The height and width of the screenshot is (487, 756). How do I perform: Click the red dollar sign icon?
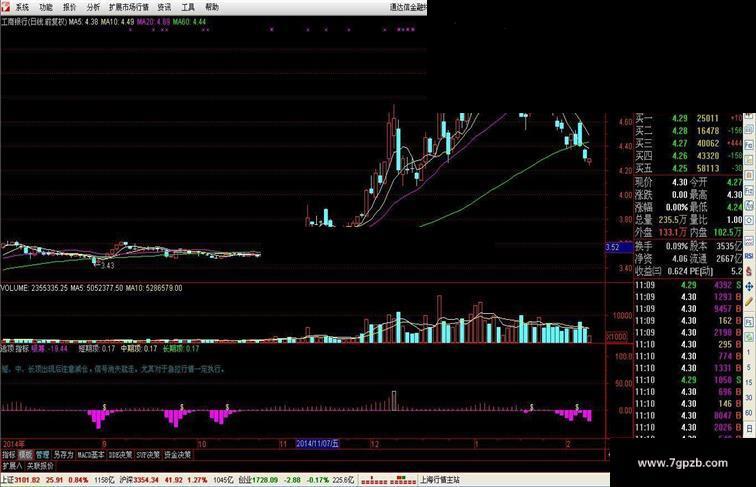click(749, 271)
